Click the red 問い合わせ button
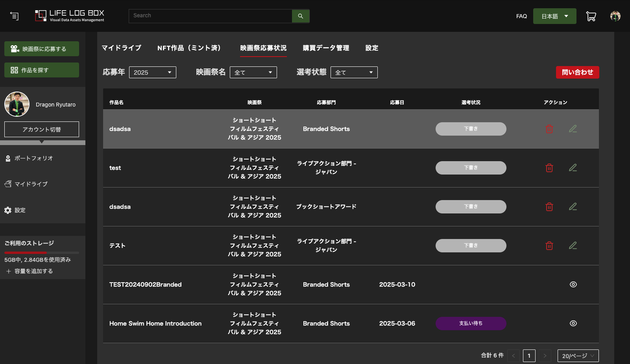This screenshot has width=630, height=364. pyautogui.click(x=577, y=72)
